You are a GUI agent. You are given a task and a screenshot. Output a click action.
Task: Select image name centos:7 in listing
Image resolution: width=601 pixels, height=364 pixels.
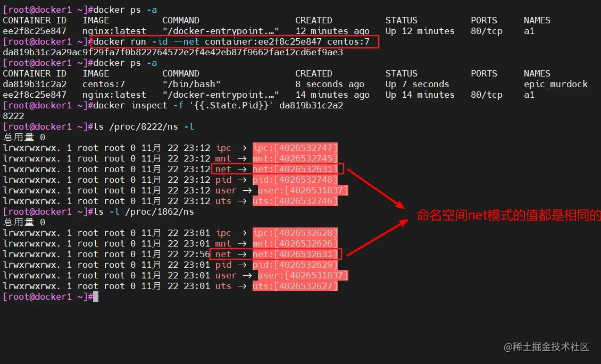[104, 84]
